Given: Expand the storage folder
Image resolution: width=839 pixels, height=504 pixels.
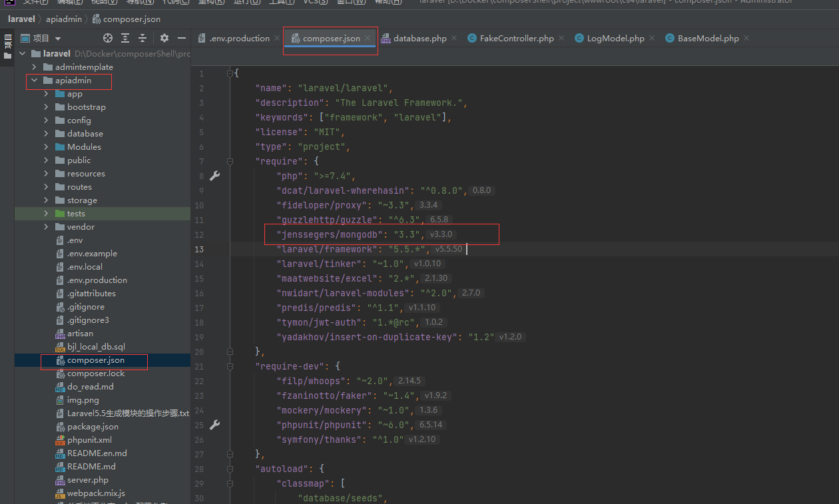Looking at the screenshot, I should click(46, 200).
